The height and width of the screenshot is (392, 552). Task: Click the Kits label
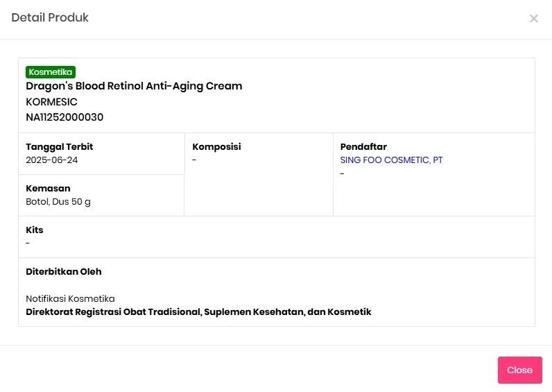point(35,230)
